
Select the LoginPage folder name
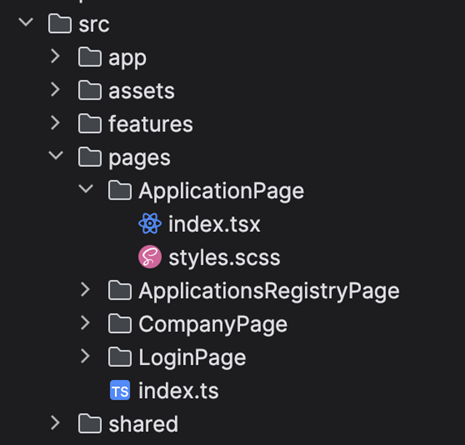(x=192, y=358)
